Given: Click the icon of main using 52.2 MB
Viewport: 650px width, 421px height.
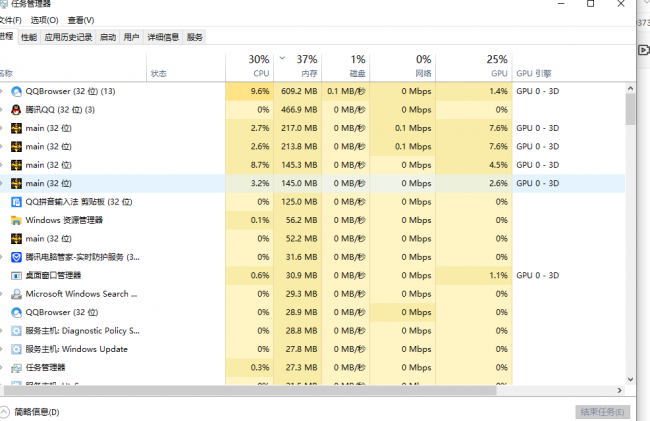Looking at the screenshot, I should coord(16,239).
